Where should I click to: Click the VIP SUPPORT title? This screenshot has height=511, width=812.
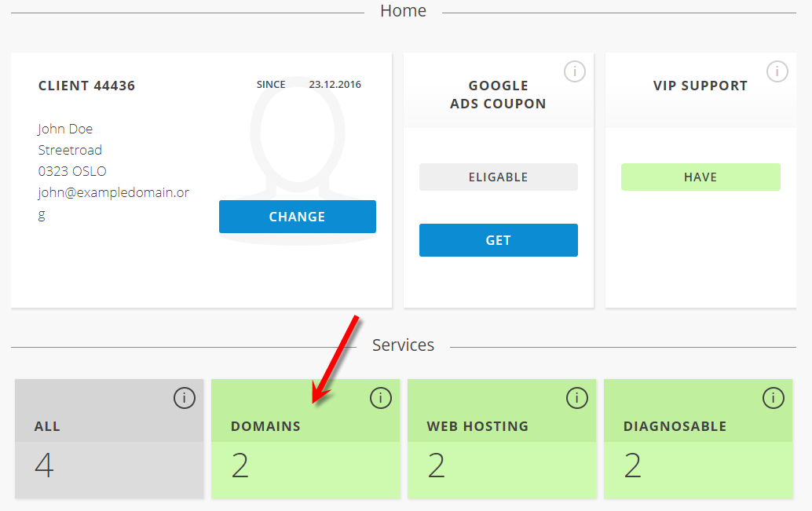[x=700, y=86]
